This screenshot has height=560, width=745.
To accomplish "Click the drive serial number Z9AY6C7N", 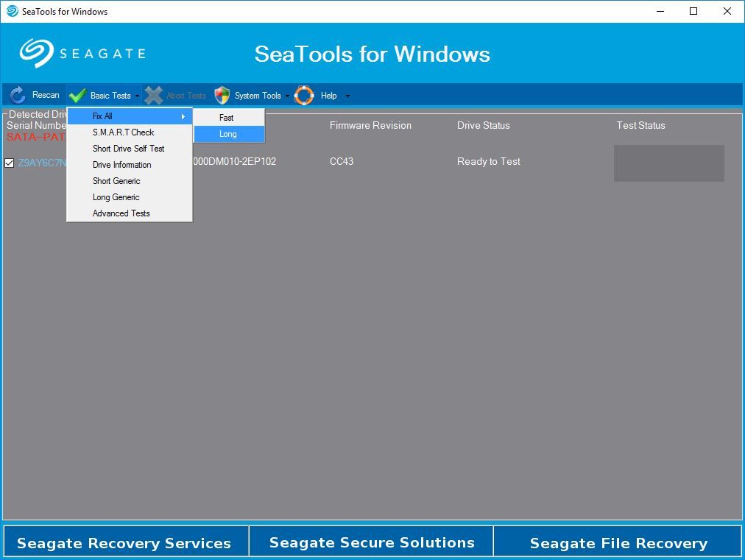I will (42, 163).
